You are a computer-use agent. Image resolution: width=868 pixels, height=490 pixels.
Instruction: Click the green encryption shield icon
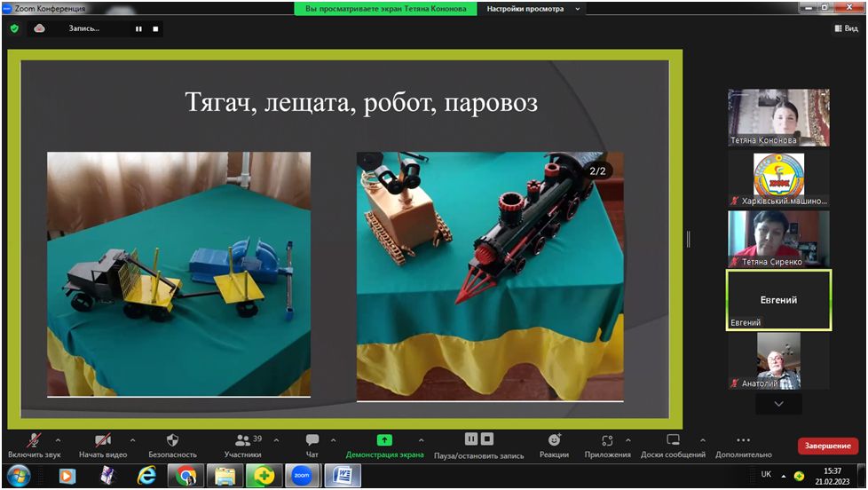pos(14,28)
